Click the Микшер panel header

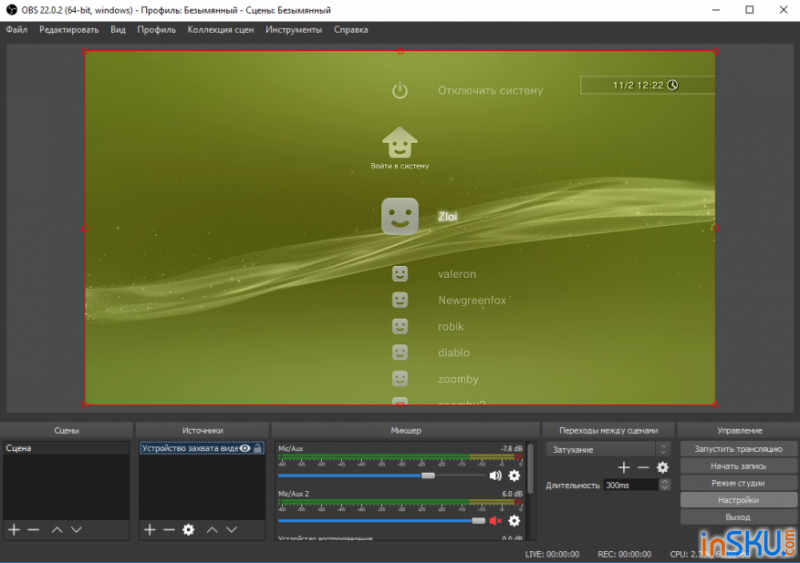406,431
